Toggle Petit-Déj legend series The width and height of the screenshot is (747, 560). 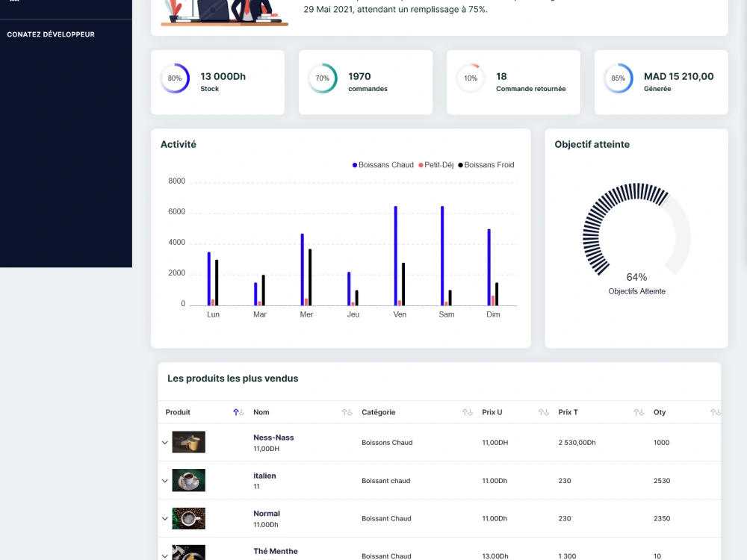[x=436, y=165]
